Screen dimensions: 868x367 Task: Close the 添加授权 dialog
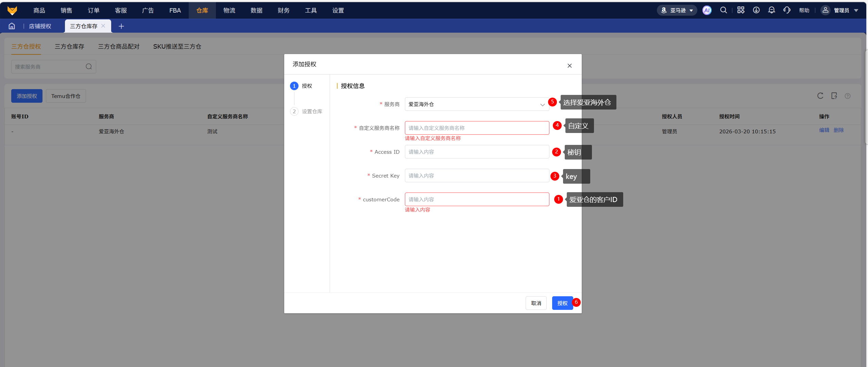[x=569, y=66]
